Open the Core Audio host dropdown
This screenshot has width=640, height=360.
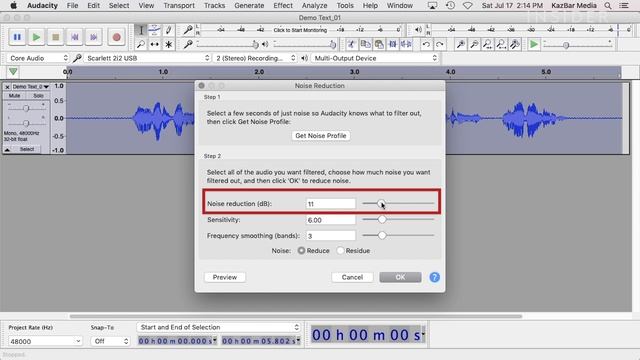(38, 58)
